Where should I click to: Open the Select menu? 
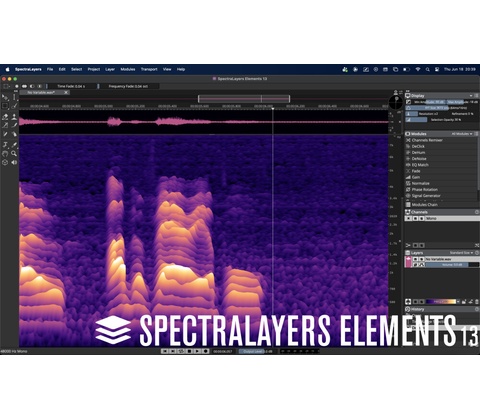(x=76, y=69)
